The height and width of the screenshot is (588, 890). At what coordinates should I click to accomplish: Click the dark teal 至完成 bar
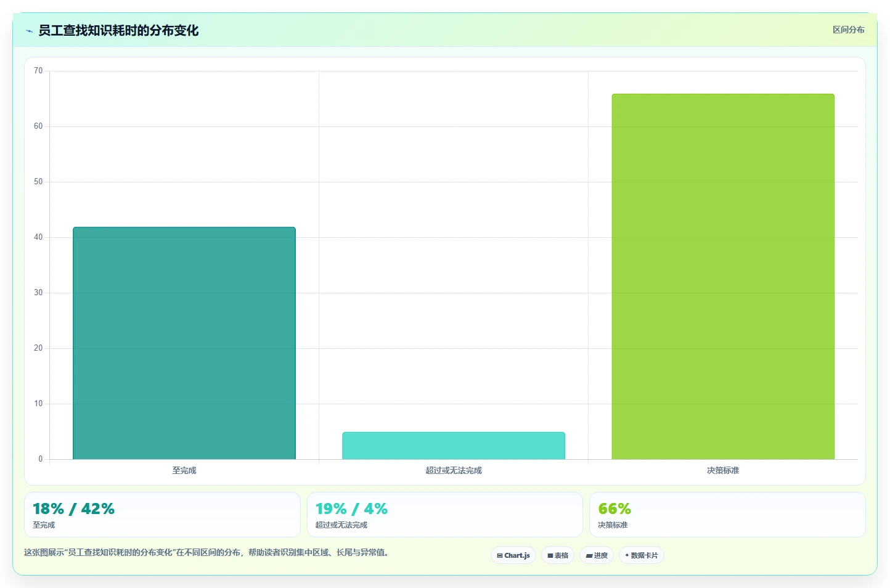coord(184,343)
